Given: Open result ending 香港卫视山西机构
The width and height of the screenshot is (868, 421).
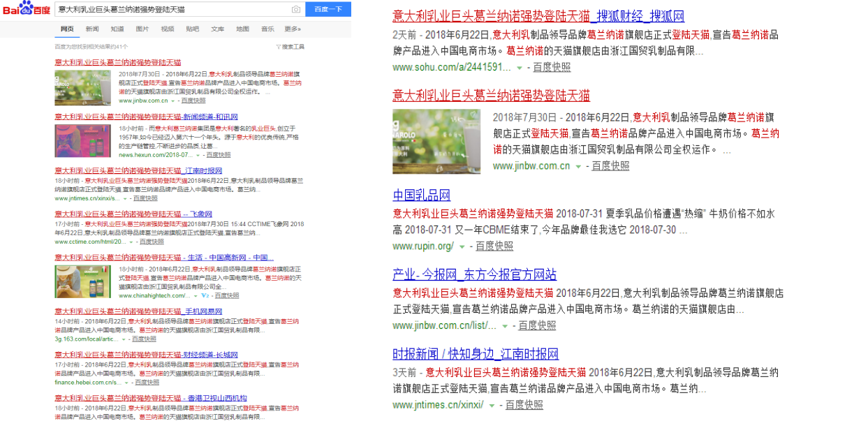Looking at the screenshot, I should pyautogui.click(x=151, y=398).
